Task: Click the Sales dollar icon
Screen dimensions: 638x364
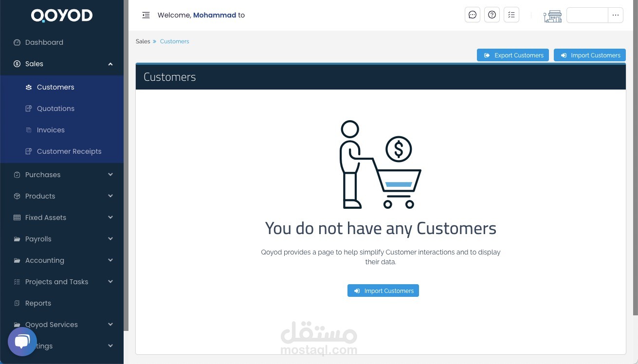Action: (17, 64)
